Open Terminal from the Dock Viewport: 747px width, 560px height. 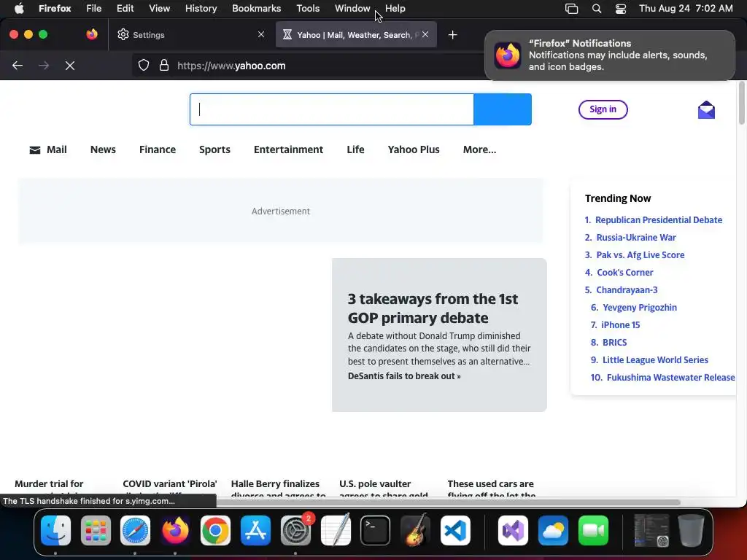pyautogui.click(x=376, y=531)
